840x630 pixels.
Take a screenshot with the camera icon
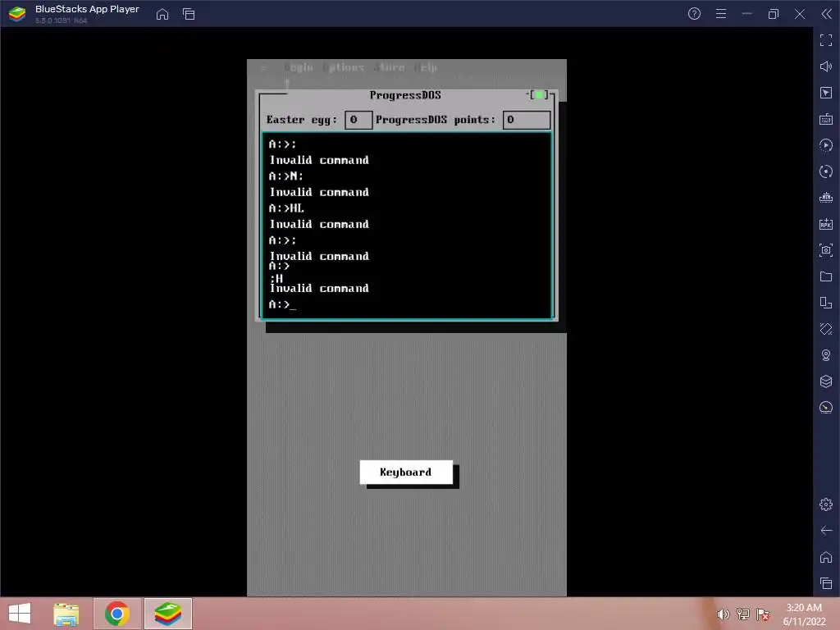825,250
